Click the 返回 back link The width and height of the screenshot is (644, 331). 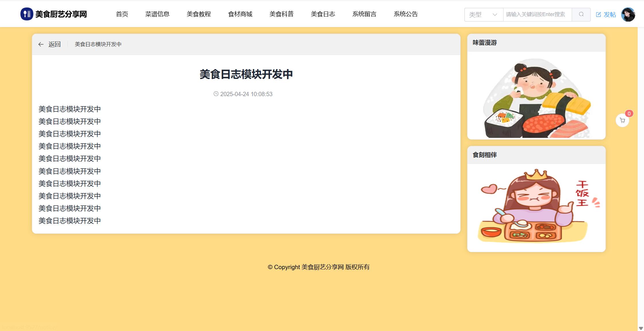[54, 44]
